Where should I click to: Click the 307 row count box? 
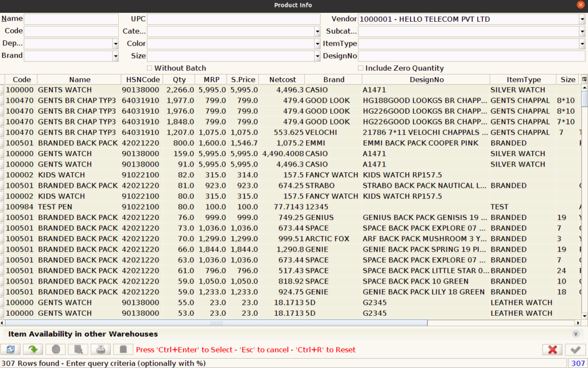(578, 363)
